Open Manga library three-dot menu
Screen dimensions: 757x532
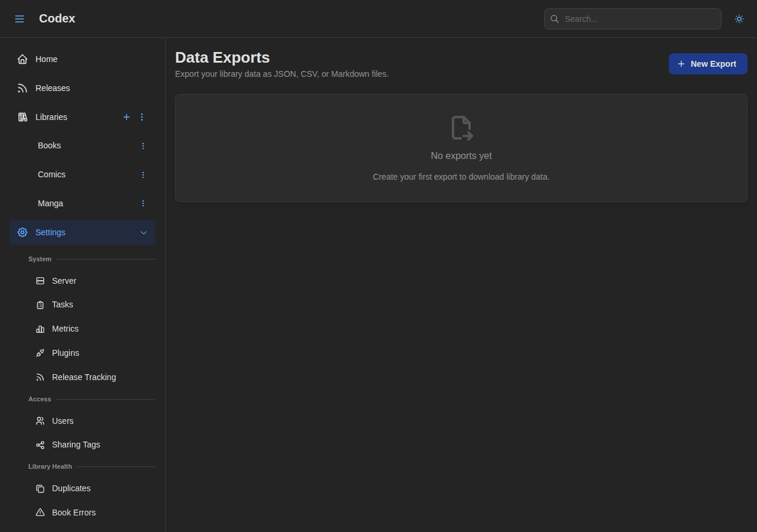click(x=143, y=203)
